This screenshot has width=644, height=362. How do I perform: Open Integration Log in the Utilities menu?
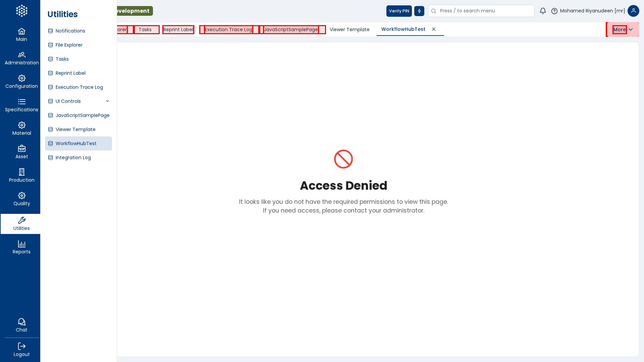click(73, 158)
